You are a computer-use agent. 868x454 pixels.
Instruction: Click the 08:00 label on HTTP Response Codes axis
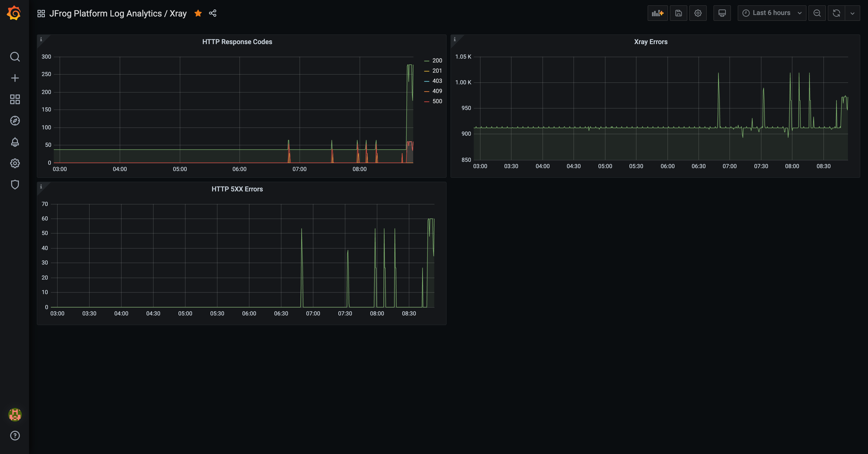(x=360, y=169)
